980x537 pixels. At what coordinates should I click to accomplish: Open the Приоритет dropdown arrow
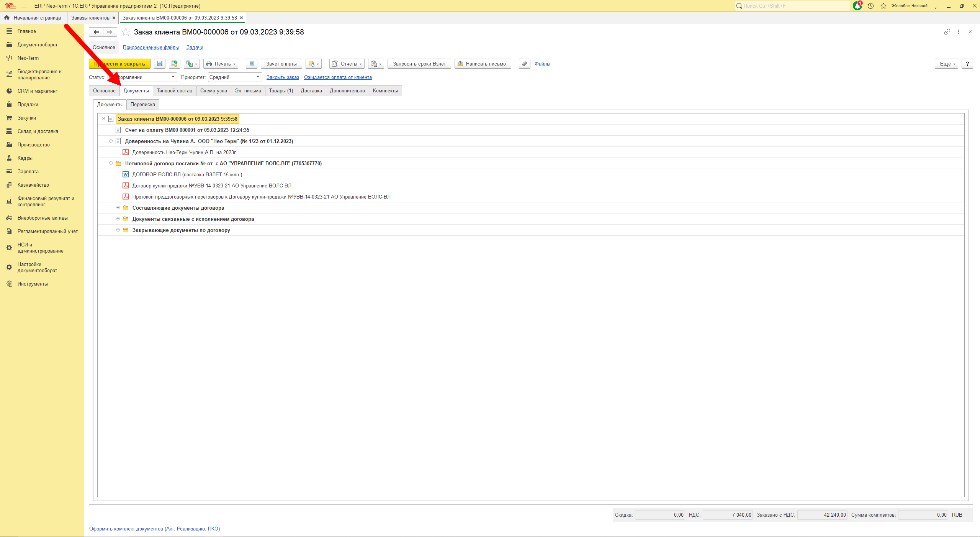[258, 77]
